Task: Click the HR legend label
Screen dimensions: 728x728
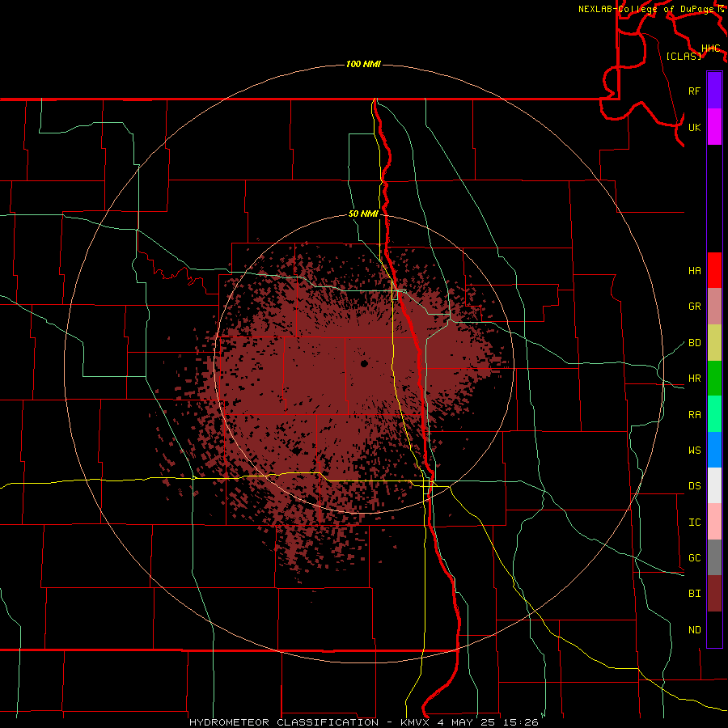Action: (694, 379)
